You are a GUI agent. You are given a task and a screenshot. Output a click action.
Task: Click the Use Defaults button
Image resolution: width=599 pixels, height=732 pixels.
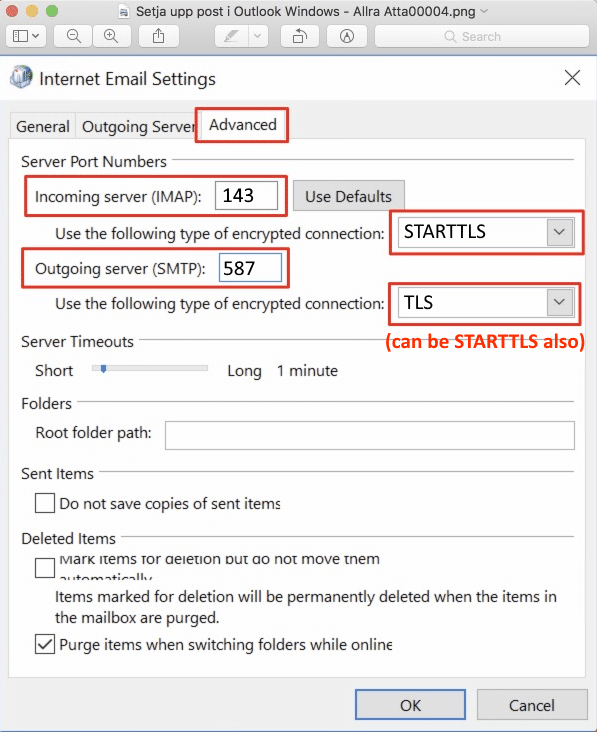tap(348, 196)
